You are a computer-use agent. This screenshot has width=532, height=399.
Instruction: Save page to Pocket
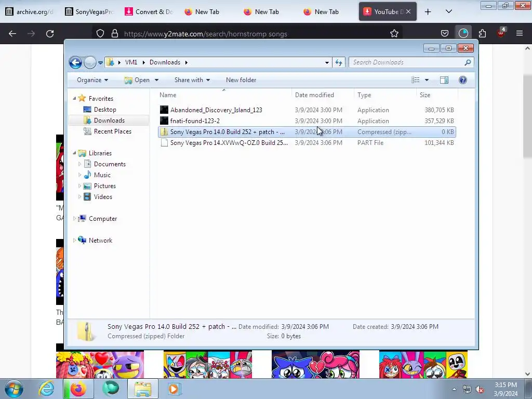[x=445, y=33]
